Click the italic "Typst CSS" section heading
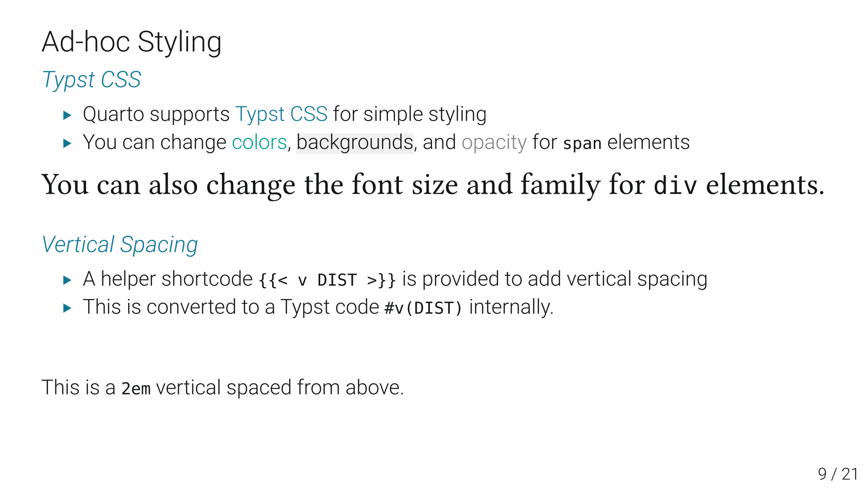 [92, 80]
